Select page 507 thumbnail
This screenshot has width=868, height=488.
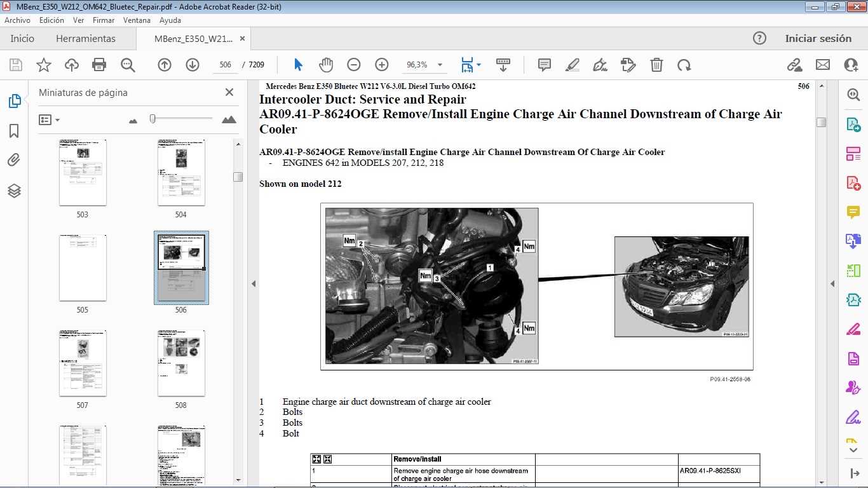(x=83, y=363)
